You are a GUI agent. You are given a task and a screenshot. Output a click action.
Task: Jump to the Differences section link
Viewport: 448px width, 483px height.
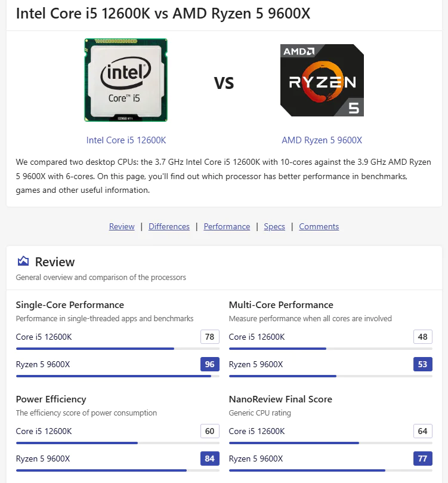[x=169, y=227]
